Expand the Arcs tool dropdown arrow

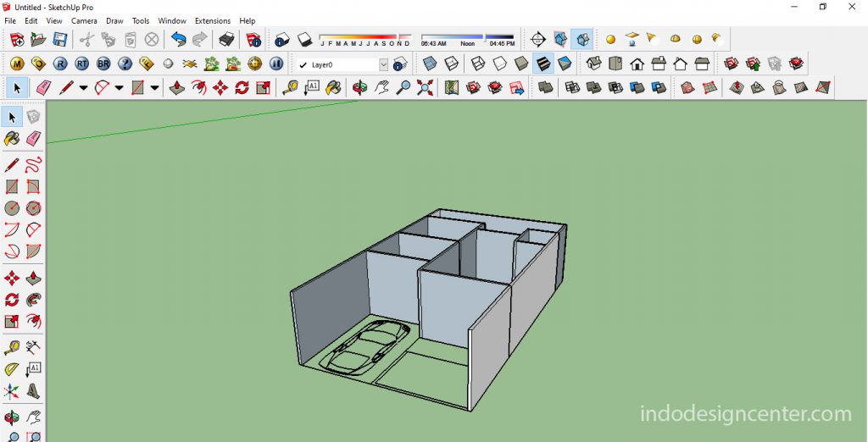[x=119, y=87]
